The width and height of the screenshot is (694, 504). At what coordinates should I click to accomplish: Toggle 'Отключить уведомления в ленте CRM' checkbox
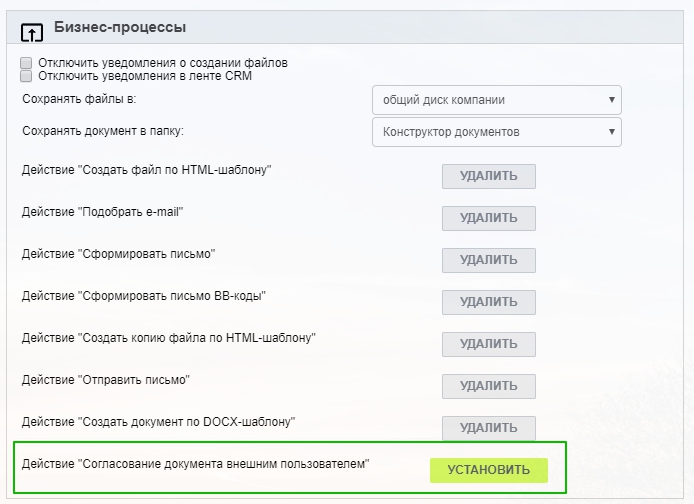26,76
